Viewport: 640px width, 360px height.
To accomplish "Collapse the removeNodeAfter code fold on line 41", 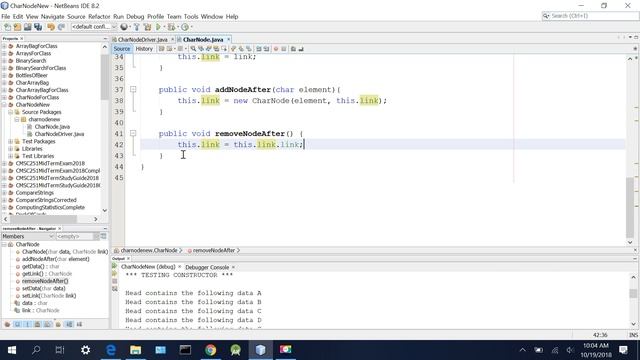I will 133,133.
